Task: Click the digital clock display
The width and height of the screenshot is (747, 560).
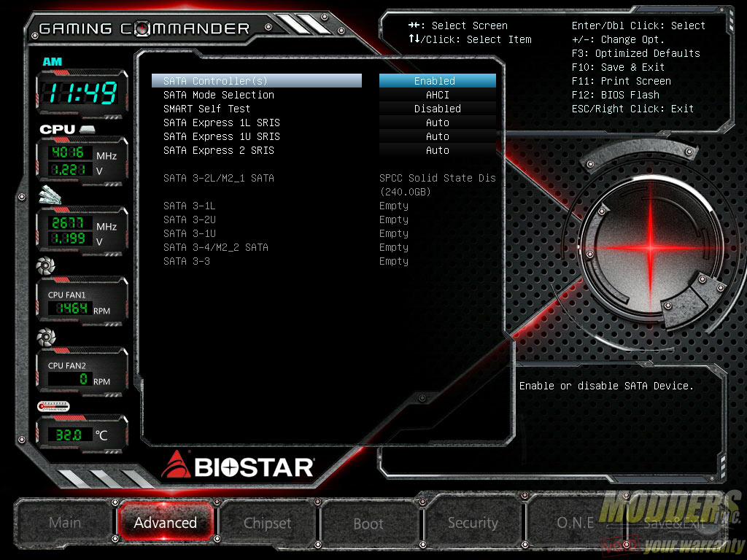Action: pos(82,93)
